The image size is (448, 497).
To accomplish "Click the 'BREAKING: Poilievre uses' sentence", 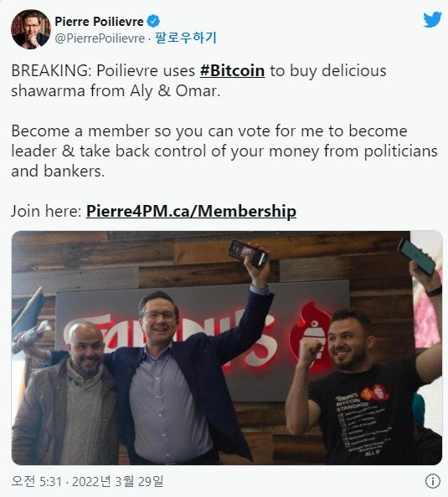I will coord(103,70).
